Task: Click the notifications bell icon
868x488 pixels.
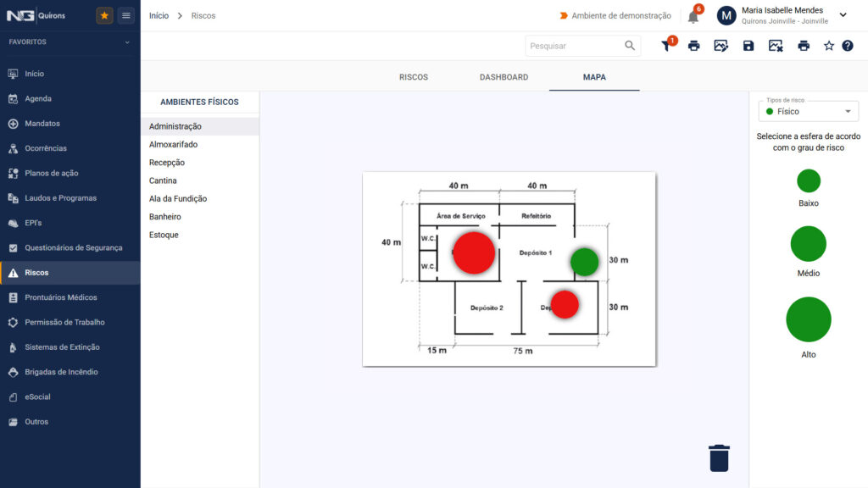Action: pos(693,17)
